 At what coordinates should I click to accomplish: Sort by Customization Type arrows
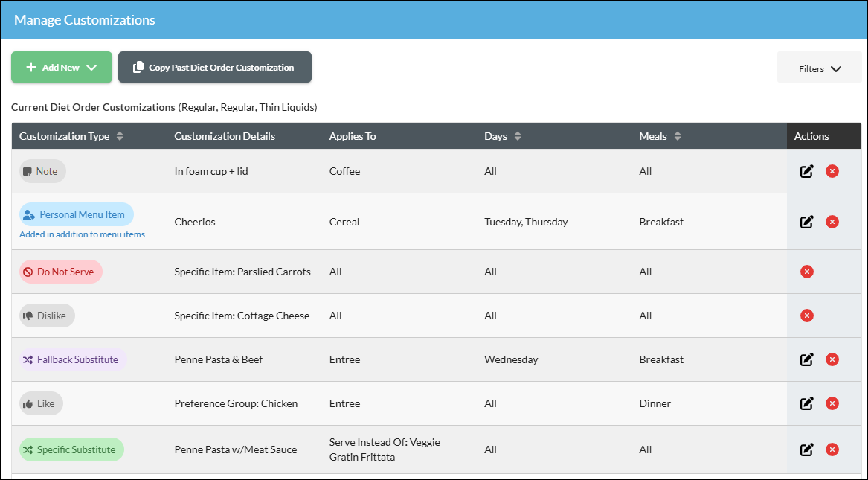120,136
